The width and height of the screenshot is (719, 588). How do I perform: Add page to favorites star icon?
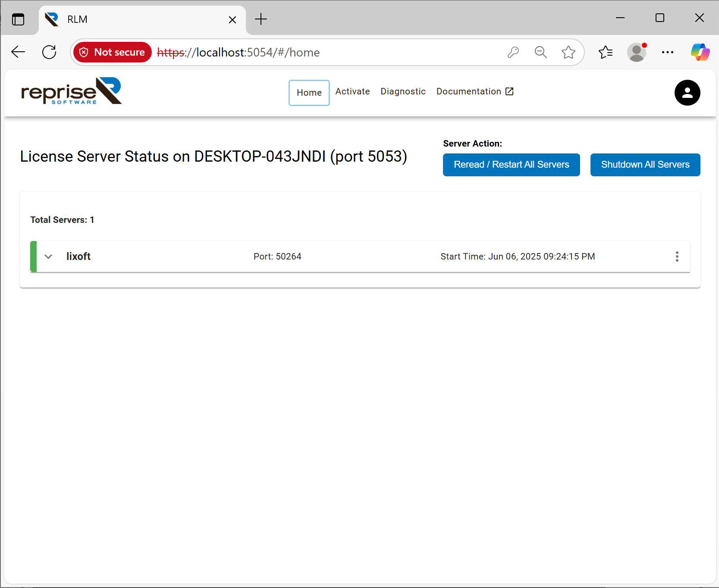point(568,52)
